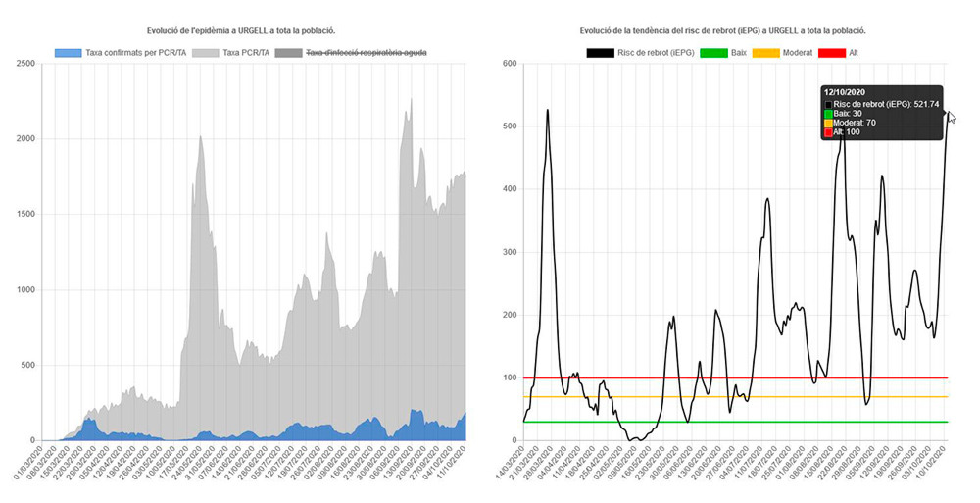980x503 pixels.
Task: Click the dark grey legend swatch for respiratory infection rate
Action: click(x=289, y=52)
